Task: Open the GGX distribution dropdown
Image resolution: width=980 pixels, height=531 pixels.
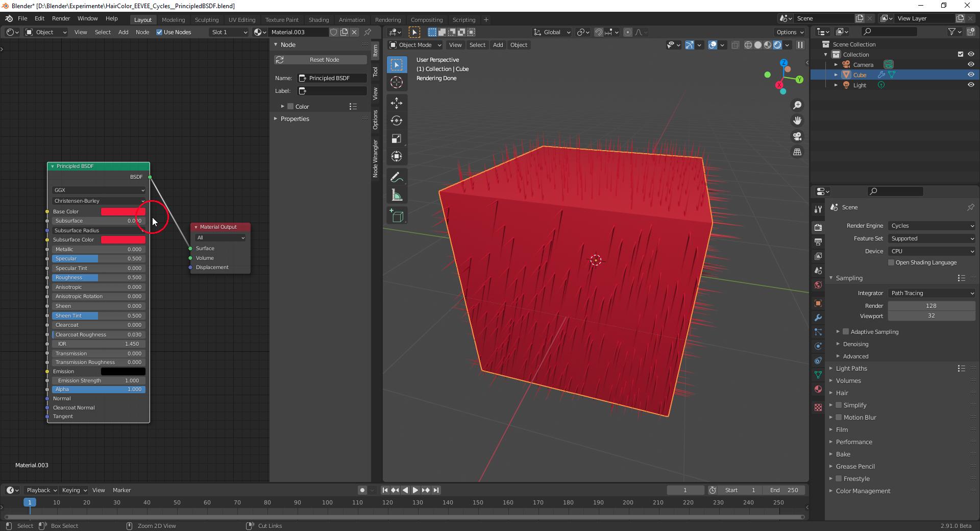Action: tap(98, 190)
